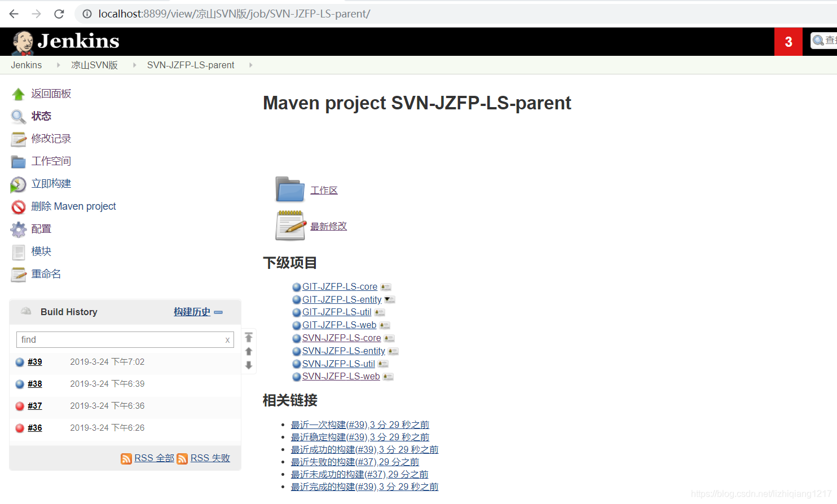Click the red 删除 Maven project icon
The width and height of the screenshot is (837, 504).
click(x=19, y=207)
